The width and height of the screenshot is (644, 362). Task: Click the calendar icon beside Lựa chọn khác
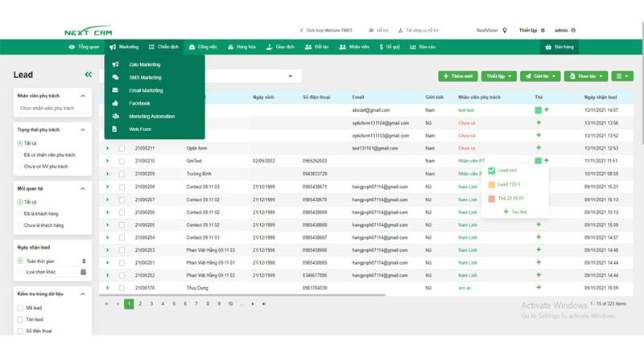83,272
